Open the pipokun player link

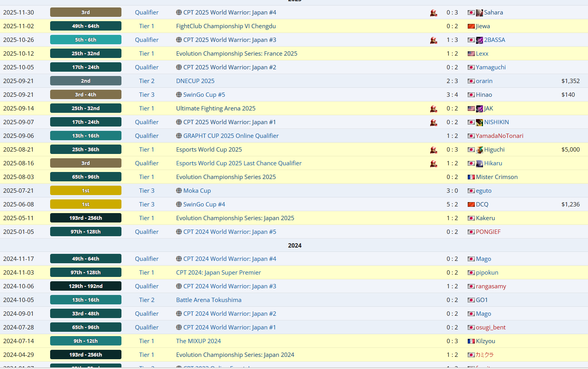tap(487, 273)
